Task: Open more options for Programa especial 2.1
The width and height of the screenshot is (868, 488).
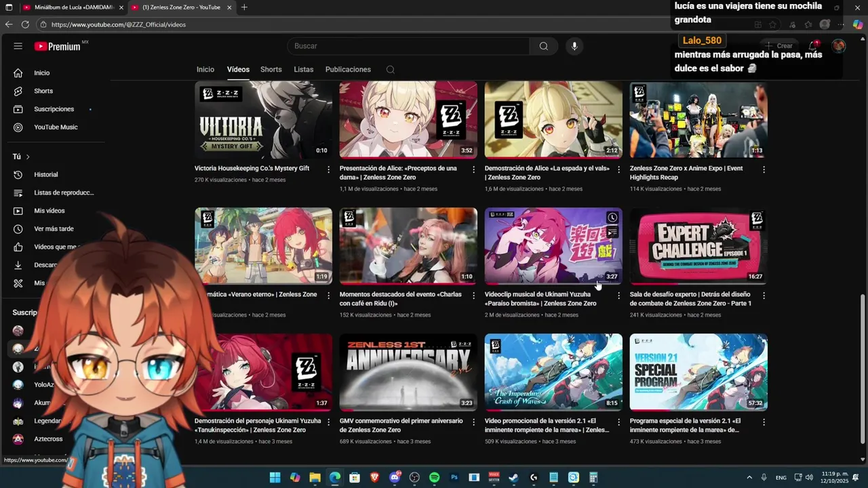Action: (764, 422)
